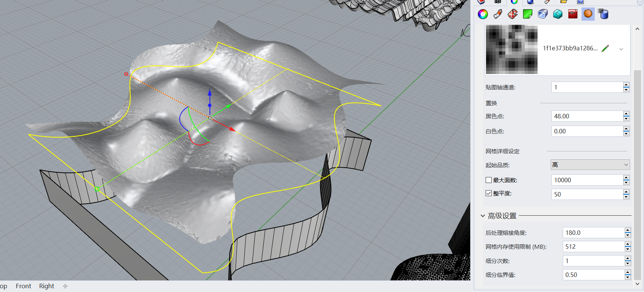This screenshot has height=292, width=644.
Task: Click the gumball red X-axis arrow
Action: tap(232, 129)
